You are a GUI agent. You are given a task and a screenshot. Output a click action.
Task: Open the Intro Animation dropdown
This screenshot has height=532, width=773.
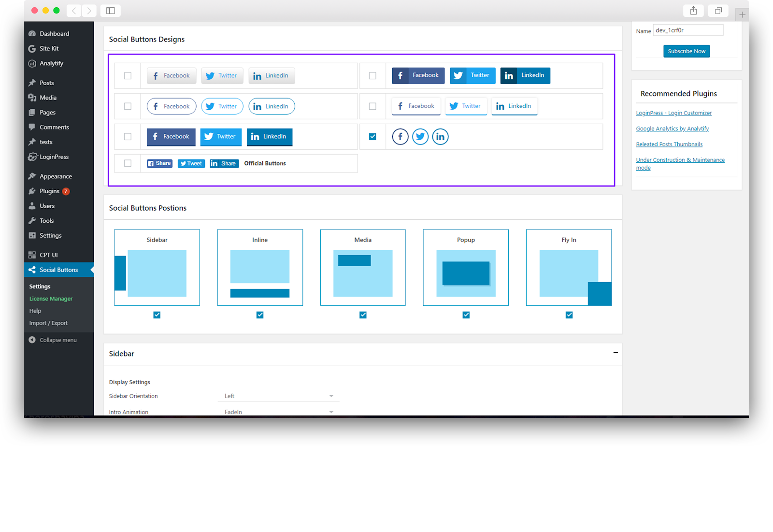point(279,412)
